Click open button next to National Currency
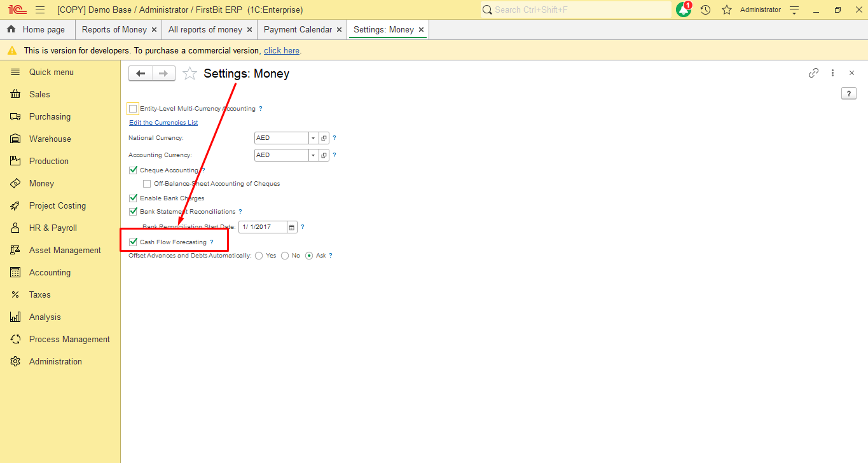This screenshot has width=868, height=463. (324, 138)
